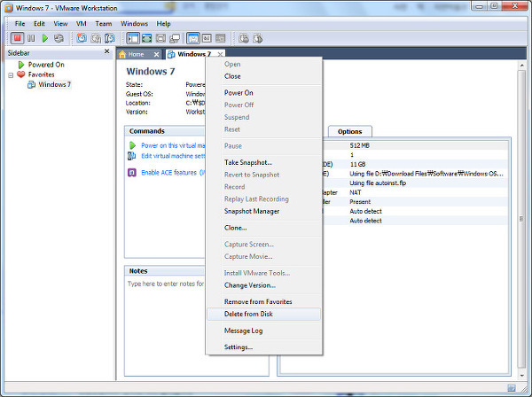The width and height of the screenshot is (532, 397).
Task: Click the red Power Off toolbar button
Action: [x=17, y=38]
